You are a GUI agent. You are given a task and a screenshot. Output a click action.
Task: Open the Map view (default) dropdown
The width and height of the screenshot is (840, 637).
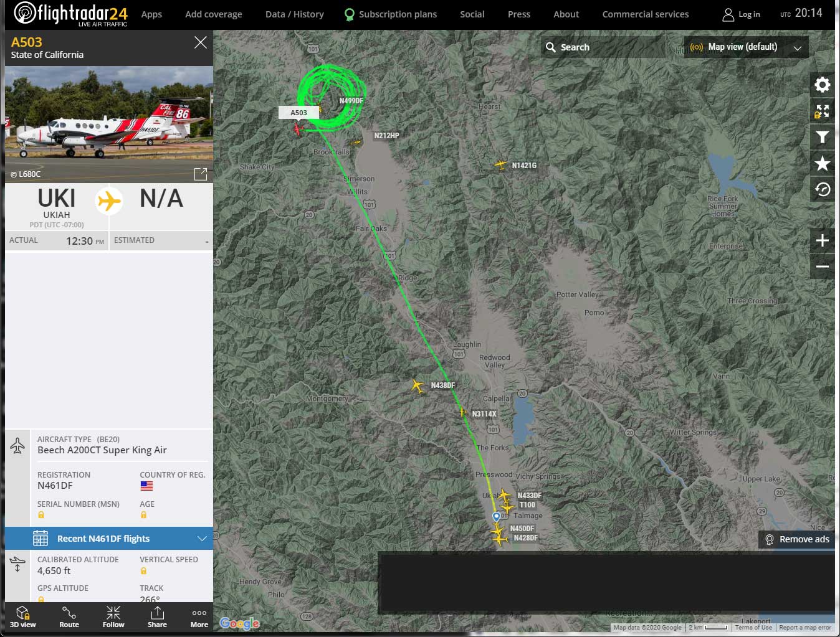click(x=746, y=47)
